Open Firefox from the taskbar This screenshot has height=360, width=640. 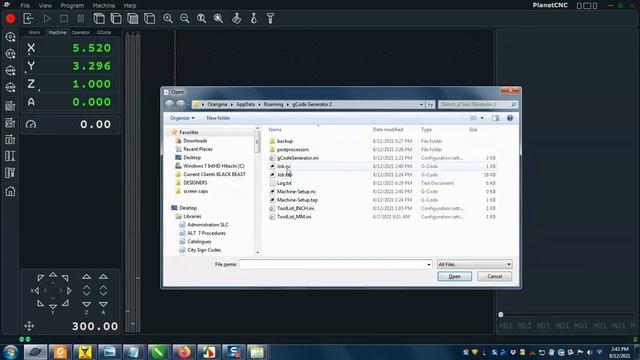(x=184, y=352)
